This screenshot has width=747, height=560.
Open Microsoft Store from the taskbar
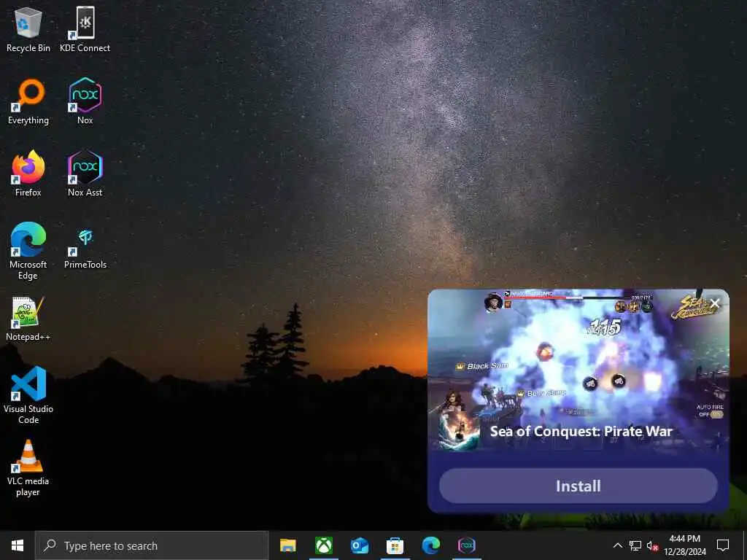pos(395,545)
